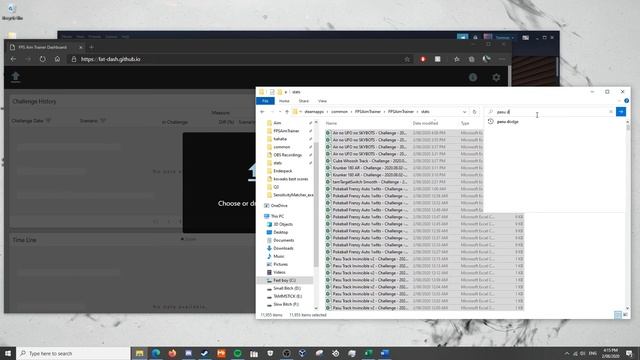Open the View ribbon tab
The image size is (640, 360).
[322, 101]
